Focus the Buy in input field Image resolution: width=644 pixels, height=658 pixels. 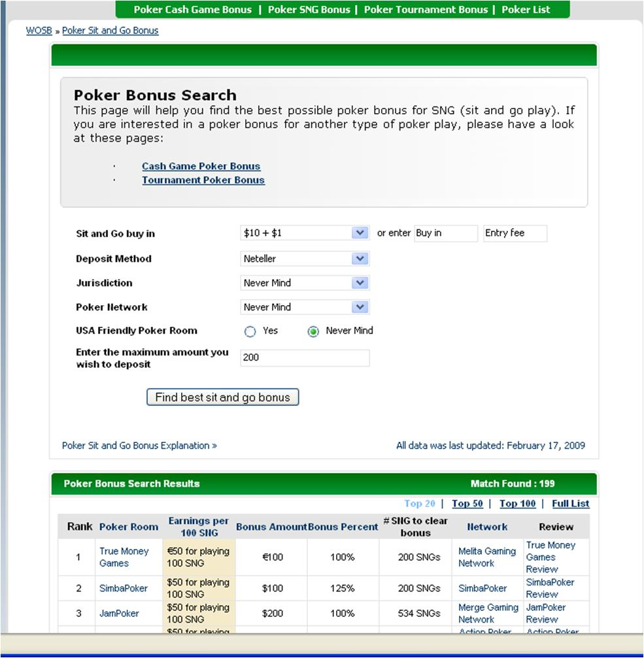click(446, 233)
